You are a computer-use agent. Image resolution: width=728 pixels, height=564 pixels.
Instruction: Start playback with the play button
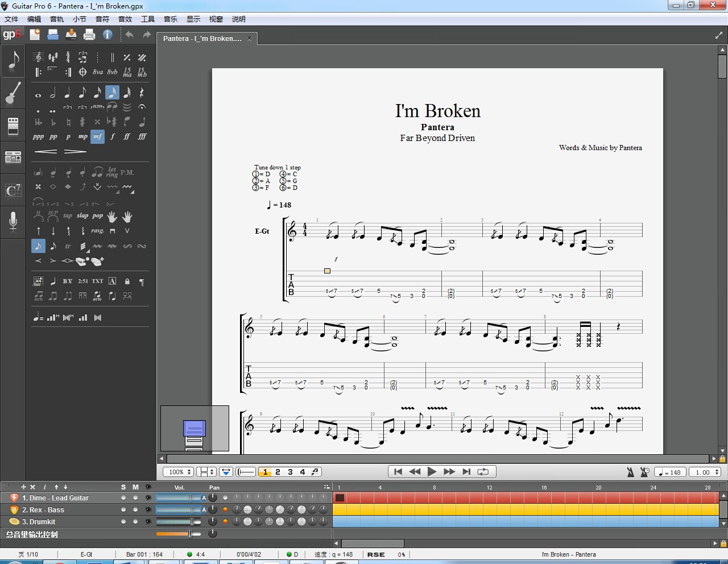click(x=432, y=472)
